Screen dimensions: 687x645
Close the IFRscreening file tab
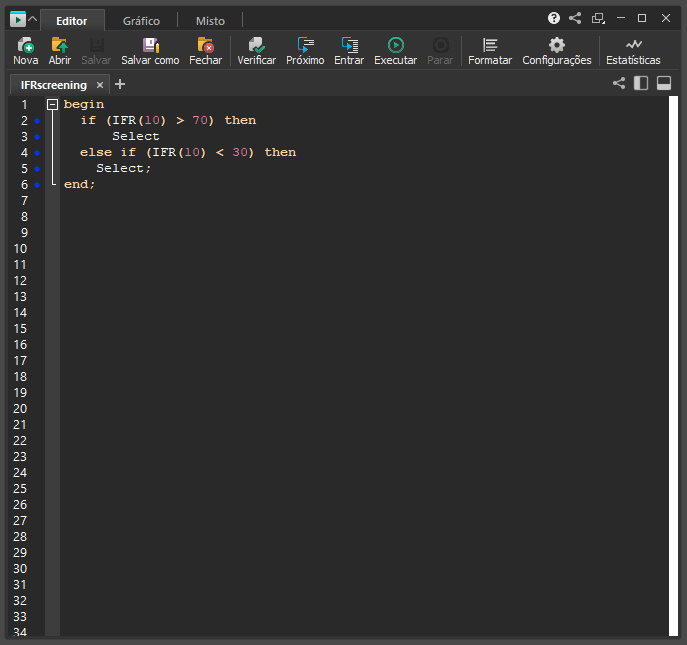pos(99,85)
